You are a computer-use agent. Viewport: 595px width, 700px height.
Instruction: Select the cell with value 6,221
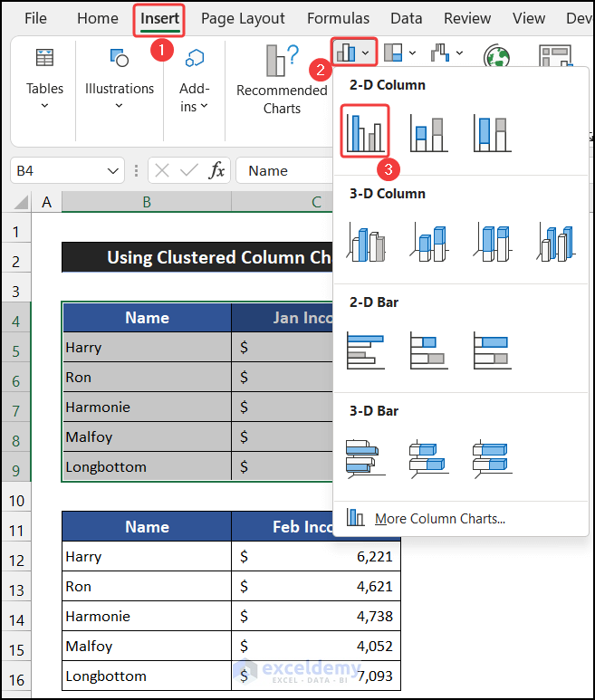click(x=316, y=556)
